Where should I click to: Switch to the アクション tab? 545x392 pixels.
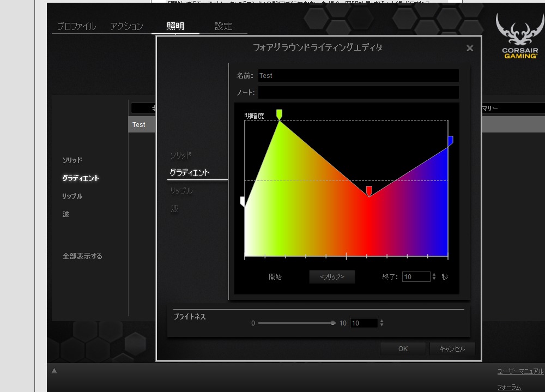[x=126, y=26]
